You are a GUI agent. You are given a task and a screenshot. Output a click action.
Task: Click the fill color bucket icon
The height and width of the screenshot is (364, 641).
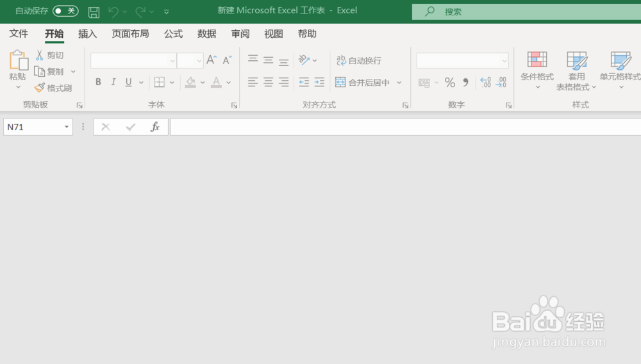tap(190, 82)
